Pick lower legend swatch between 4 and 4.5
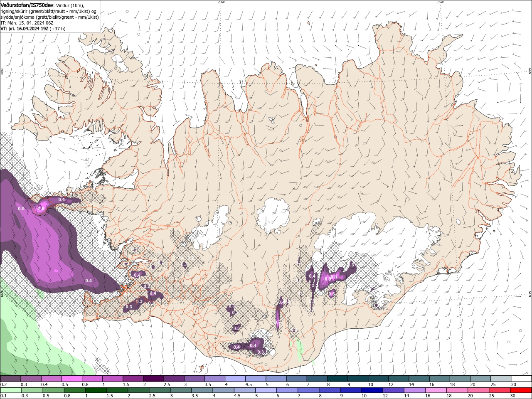The image size is (532, 399). 223,390
